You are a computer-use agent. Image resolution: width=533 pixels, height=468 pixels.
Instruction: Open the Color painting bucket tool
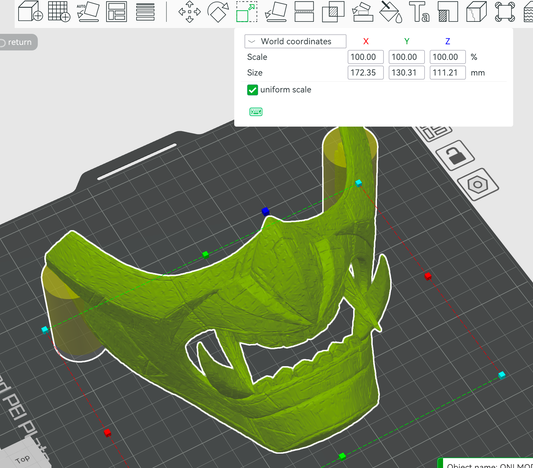click(391, 12)
